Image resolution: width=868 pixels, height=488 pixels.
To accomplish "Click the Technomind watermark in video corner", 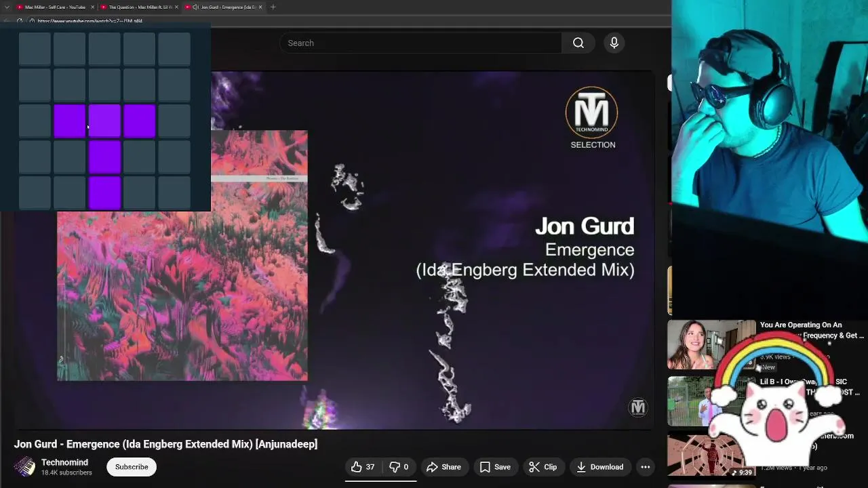I will (638, 407).
